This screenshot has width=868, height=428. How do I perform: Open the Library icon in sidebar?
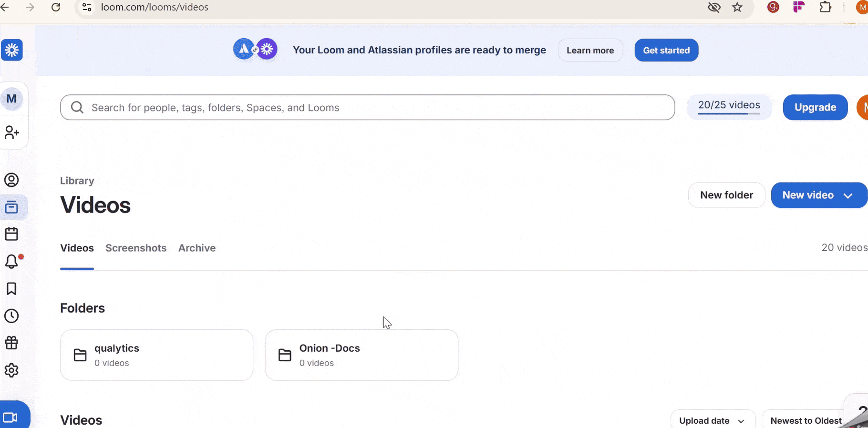12,207
